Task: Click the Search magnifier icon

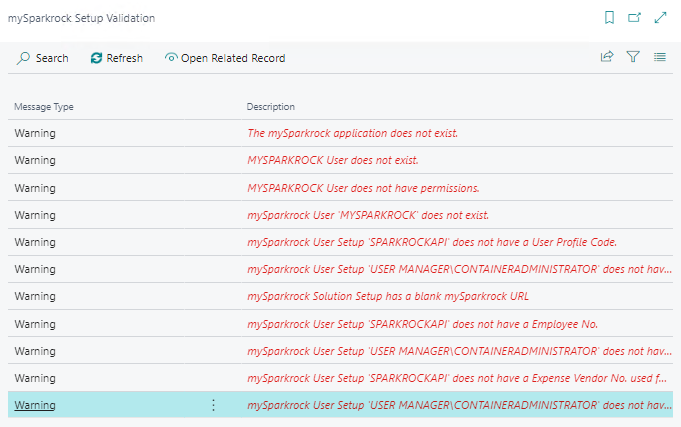Action: point(23,58)
